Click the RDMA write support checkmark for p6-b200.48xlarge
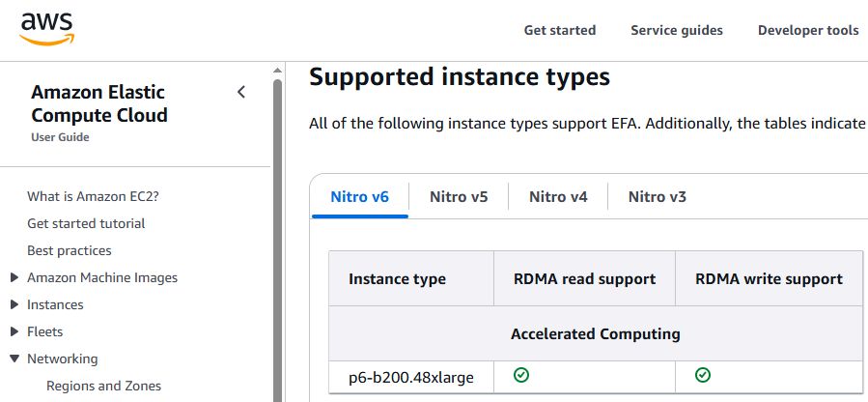Screen dimensions: 868x402 click(x=703, y=375)
